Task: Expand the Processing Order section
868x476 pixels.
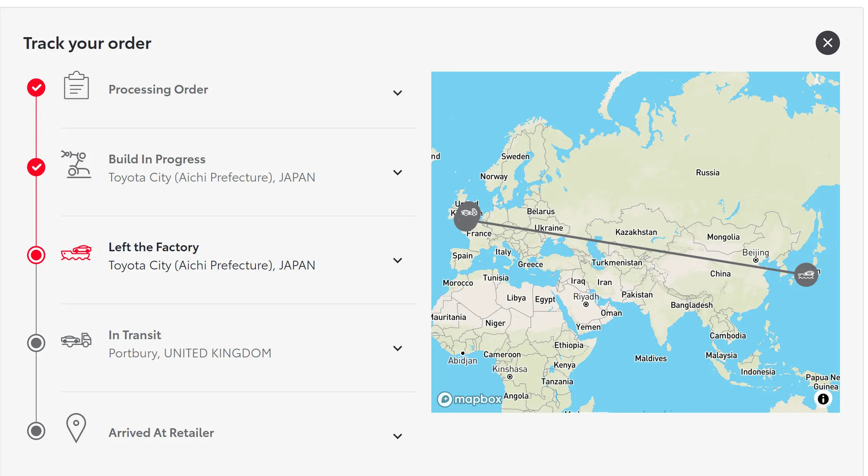Action: 397,93
